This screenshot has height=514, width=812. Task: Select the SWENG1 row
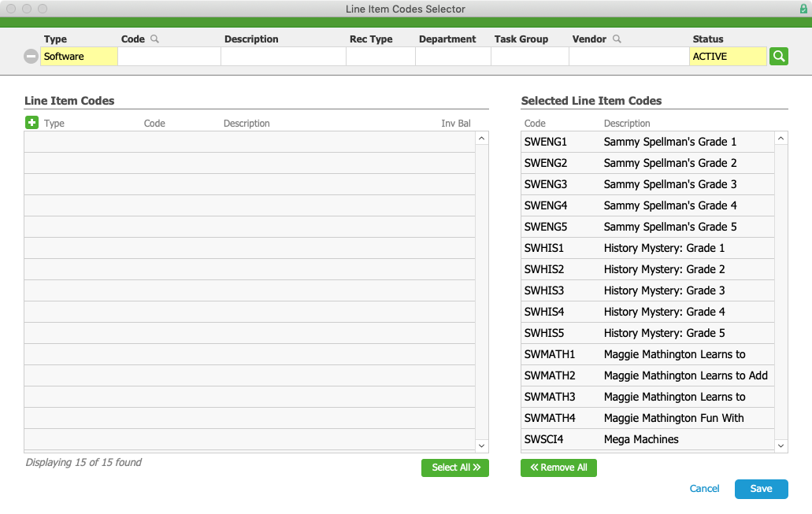point(647,142)
